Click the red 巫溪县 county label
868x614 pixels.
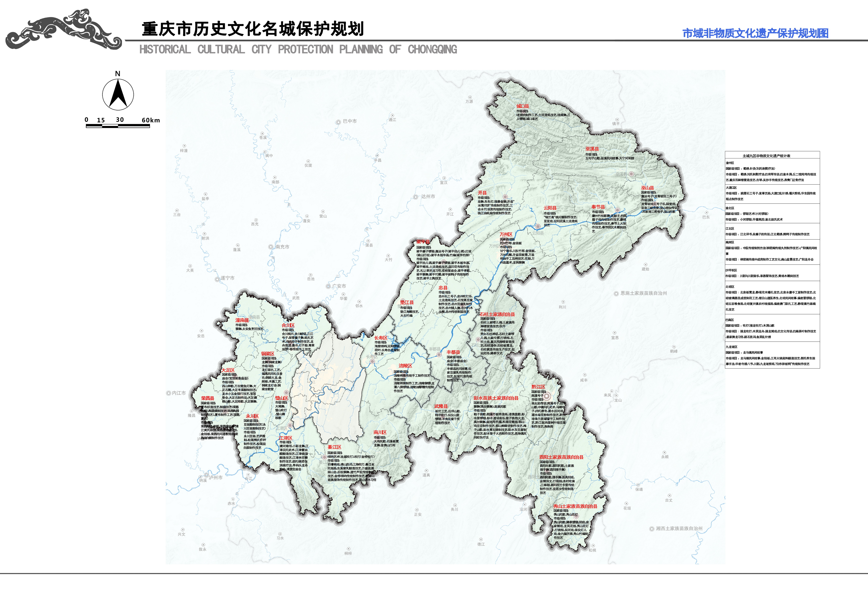pyautogui.click(x=592, y=149)
